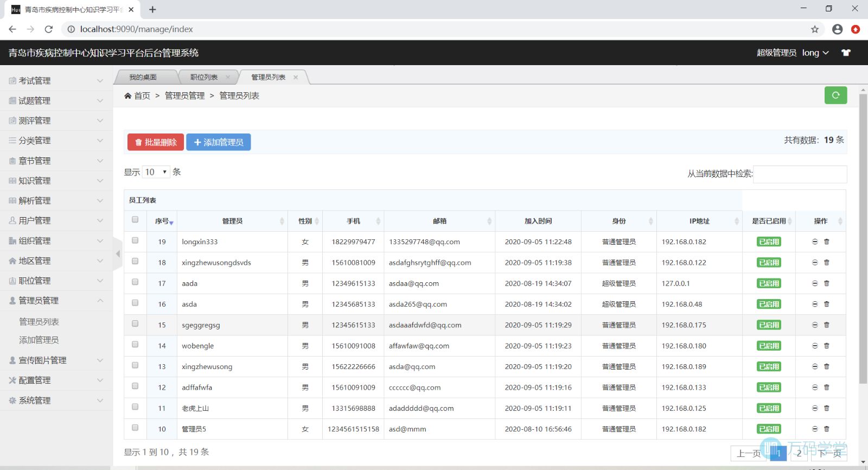Go back with the browser back arrow

click(12, 29)
